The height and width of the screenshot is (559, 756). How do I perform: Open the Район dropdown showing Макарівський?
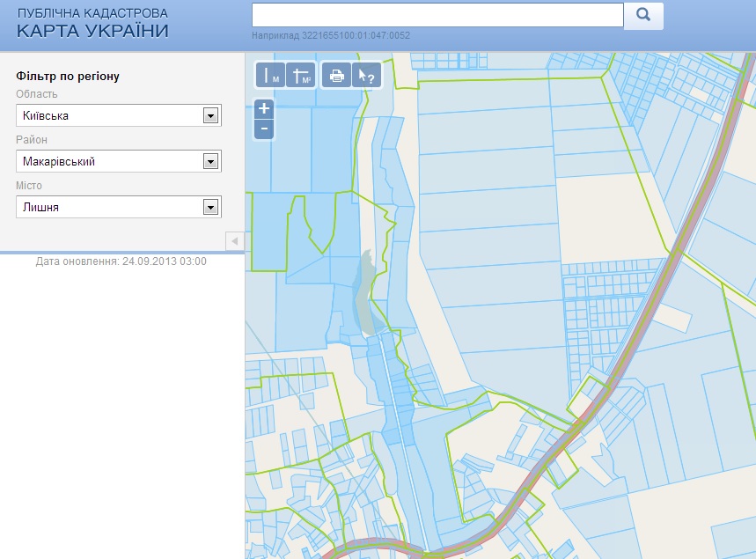pyautogui.click(x=211, y=161)
